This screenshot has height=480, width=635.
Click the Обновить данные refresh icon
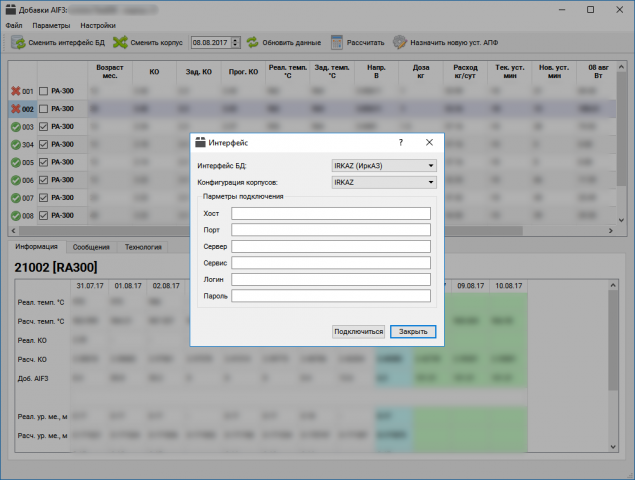[252, 42]
